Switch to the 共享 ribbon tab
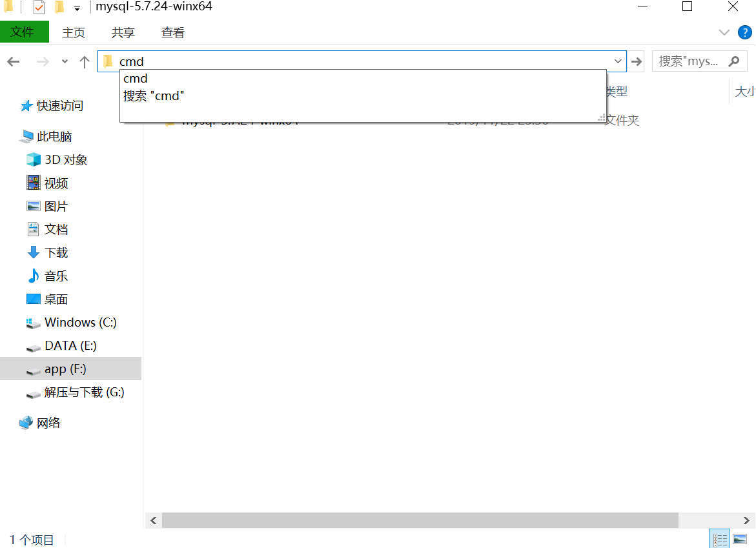 [123, 32]
